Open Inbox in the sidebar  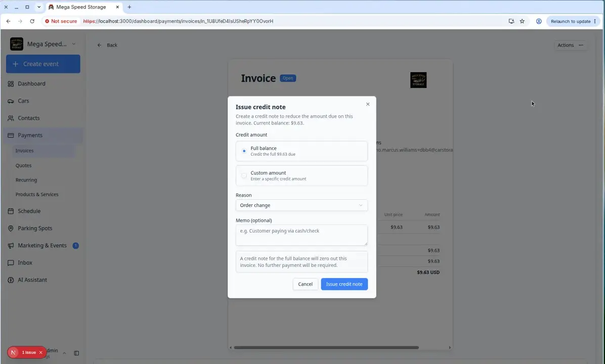click(25, 262)
